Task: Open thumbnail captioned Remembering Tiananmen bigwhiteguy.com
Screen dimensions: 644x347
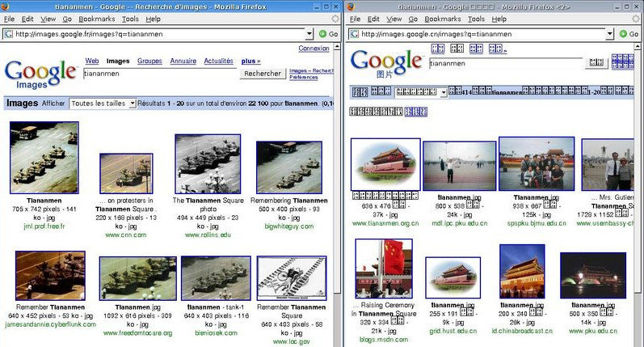Action: 289,167
